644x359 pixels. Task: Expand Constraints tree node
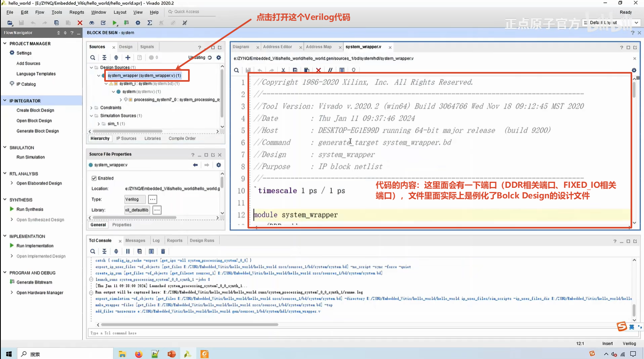coord(91,108)
